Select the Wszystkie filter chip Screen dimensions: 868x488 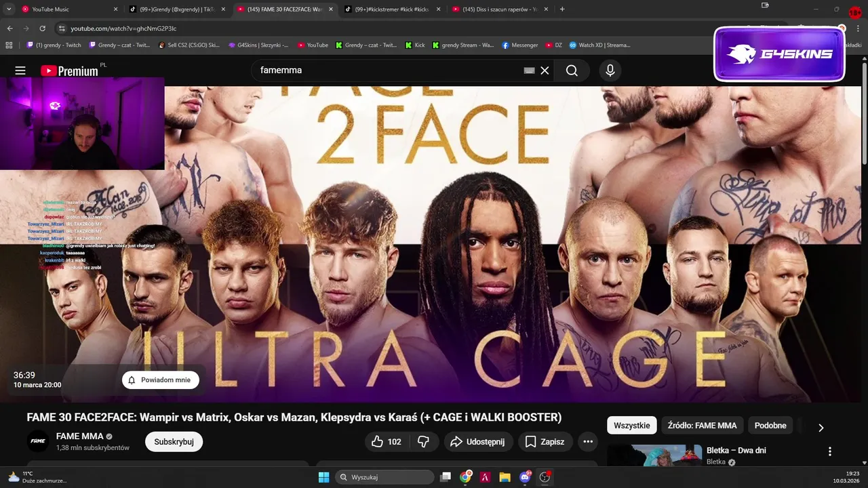tap(631, 426)
